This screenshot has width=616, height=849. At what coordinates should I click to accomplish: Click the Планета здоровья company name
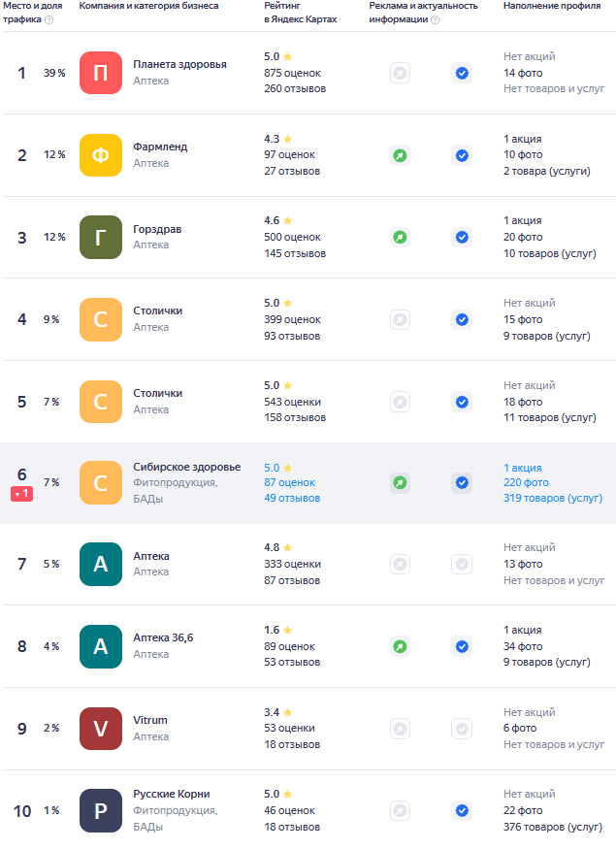(x=179, y=64)
